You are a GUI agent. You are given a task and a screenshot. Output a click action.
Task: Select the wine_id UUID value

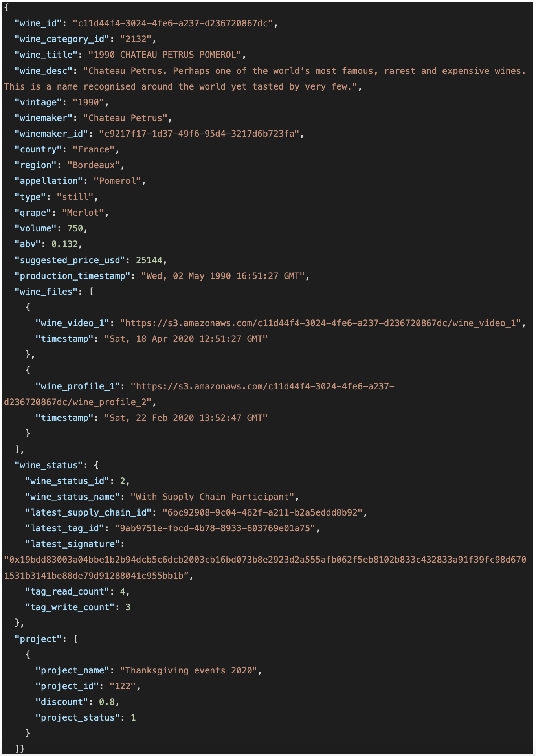[173, 24]
